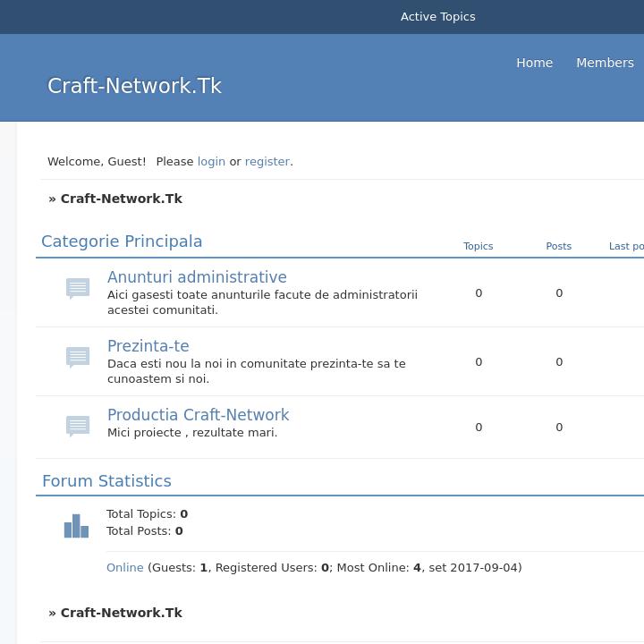Screen dimensions: 644x644
Task: Click the Productia Craft-Network forum icon
Action: point(78,426)
